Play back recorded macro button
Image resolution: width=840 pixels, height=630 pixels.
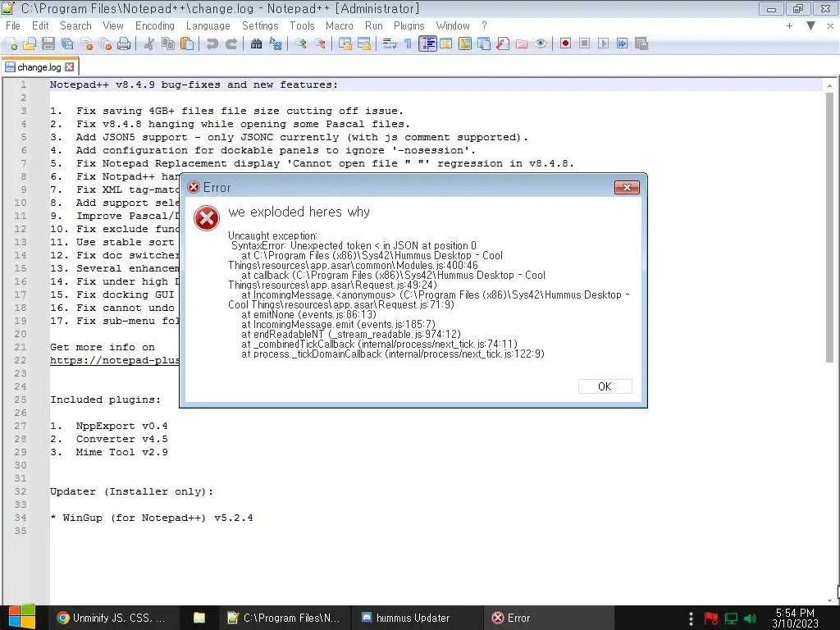[603, 44]
